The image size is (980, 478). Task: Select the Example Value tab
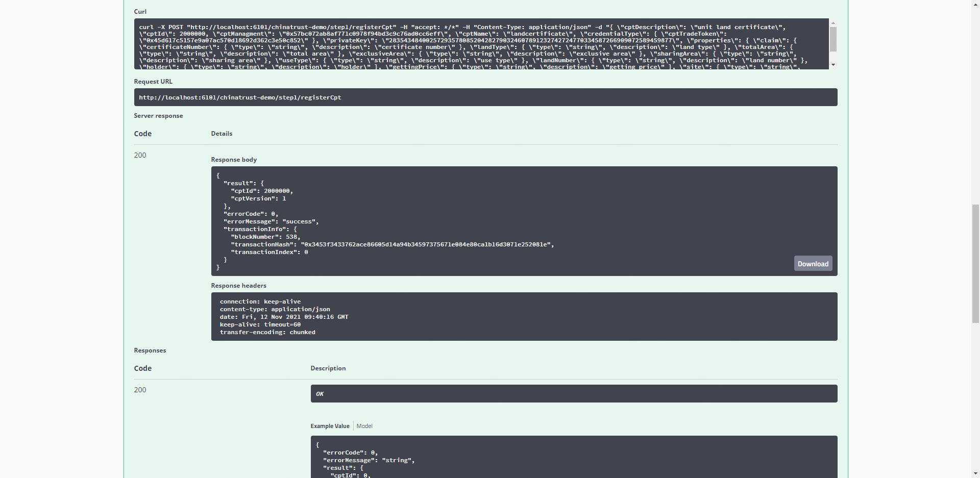(330, 426)
